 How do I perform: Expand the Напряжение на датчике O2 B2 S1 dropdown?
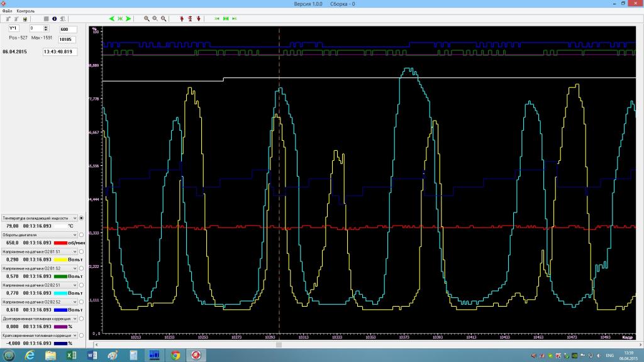74,285
